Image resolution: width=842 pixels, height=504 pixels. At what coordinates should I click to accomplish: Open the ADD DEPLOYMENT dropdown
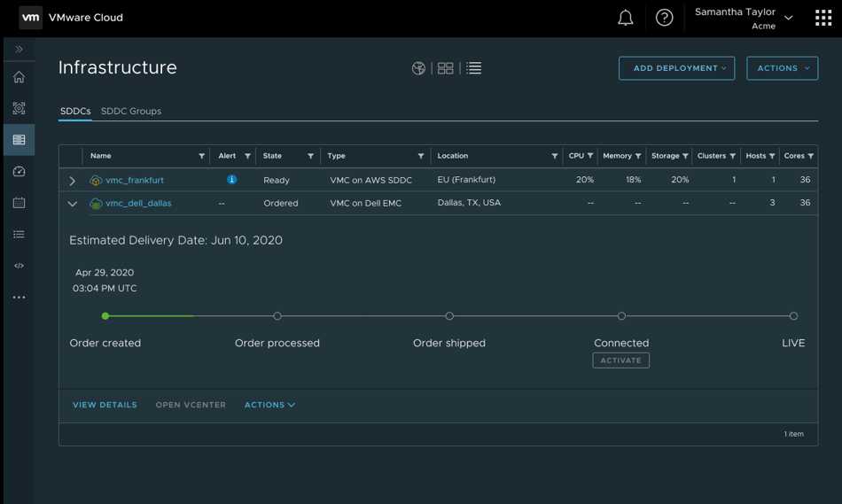pos(676,68)
